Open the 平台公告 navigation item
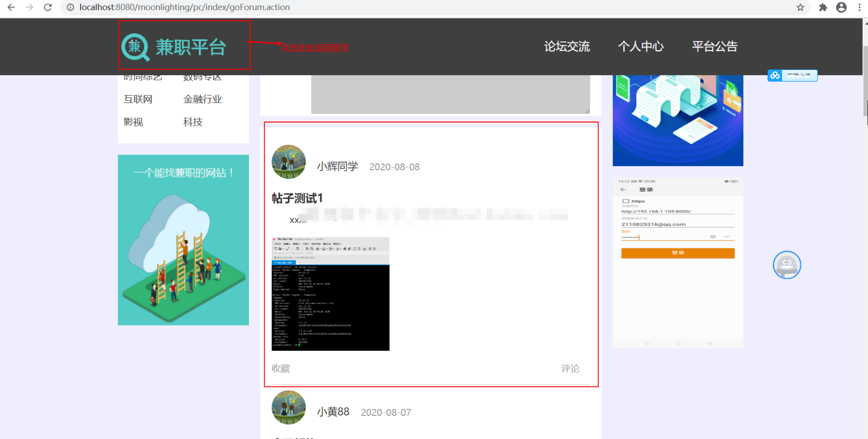Viewport: 868px width, 439px height. click(x=715, y=46)
